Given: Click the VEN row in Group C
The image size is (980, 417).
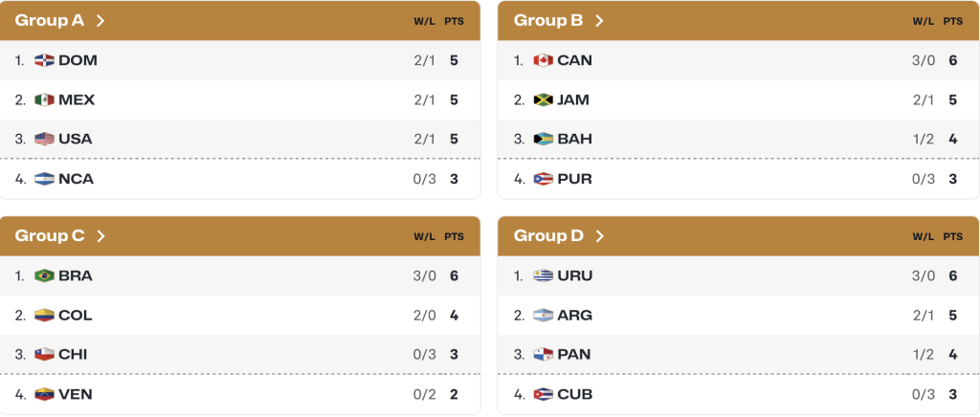Looking at the screenshot, I should click(x=239, y=394).
